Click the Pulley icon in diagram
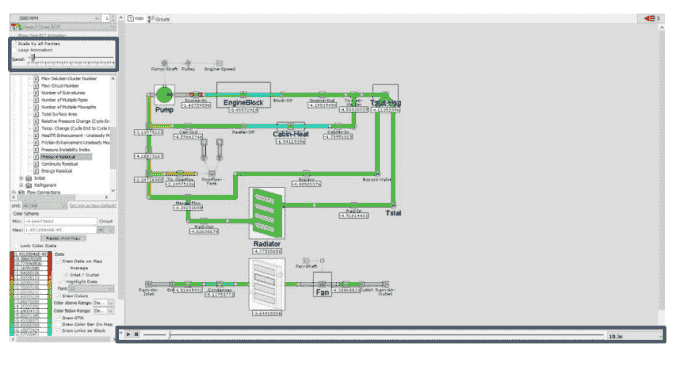Image resolution: width=680 pixels, height=370 pixels. [188, 63]
